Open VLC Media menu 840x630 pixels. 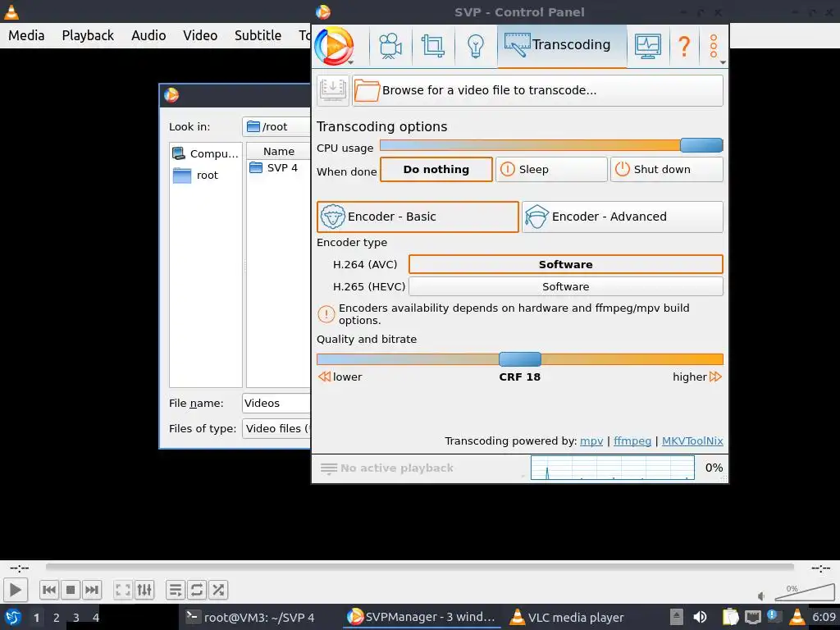pyautogui.click(x=26, y=35)
